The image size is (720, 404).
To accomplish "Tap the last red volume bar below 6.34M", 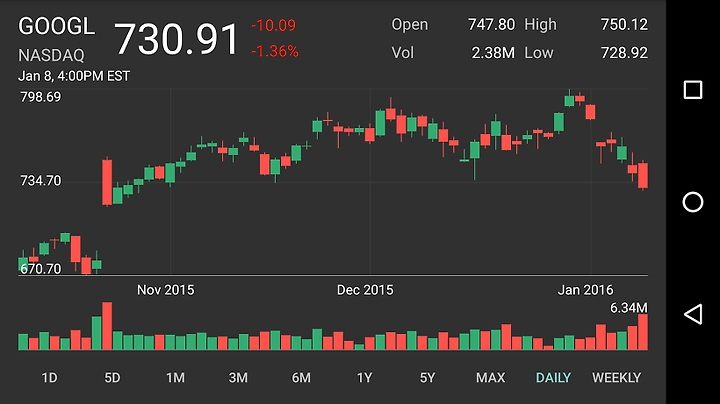I will (x=643, y=332).
